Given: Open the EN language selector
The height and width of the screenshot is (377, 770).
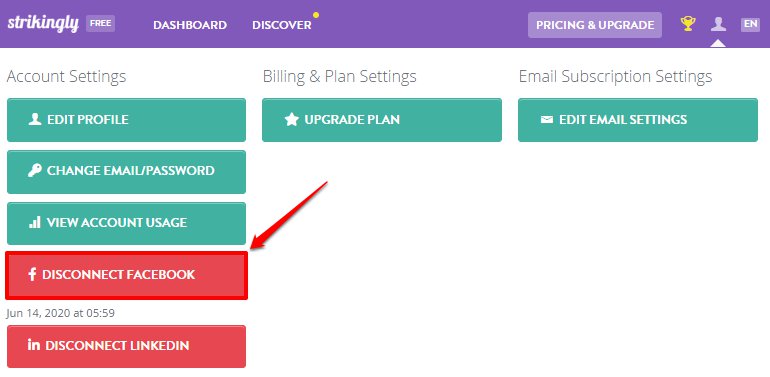Looking at the screenshot, I should pos(750,24).
